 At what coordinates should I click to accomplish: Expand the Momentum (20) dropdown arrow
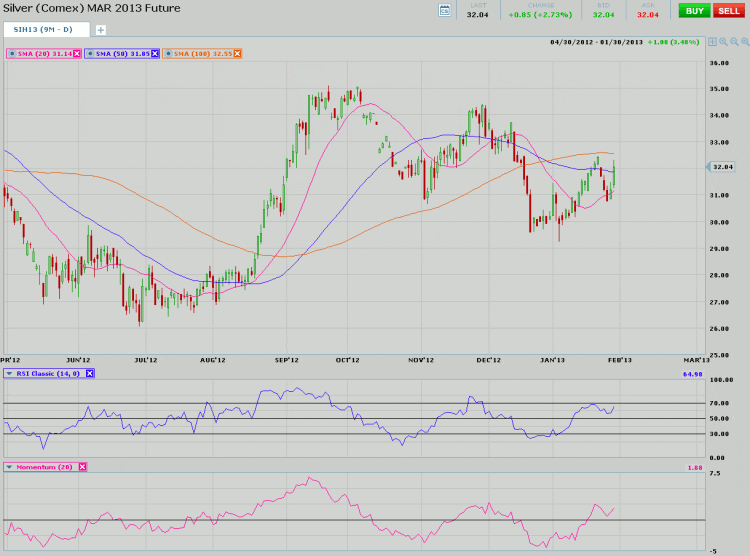click(x=10, y=466)
